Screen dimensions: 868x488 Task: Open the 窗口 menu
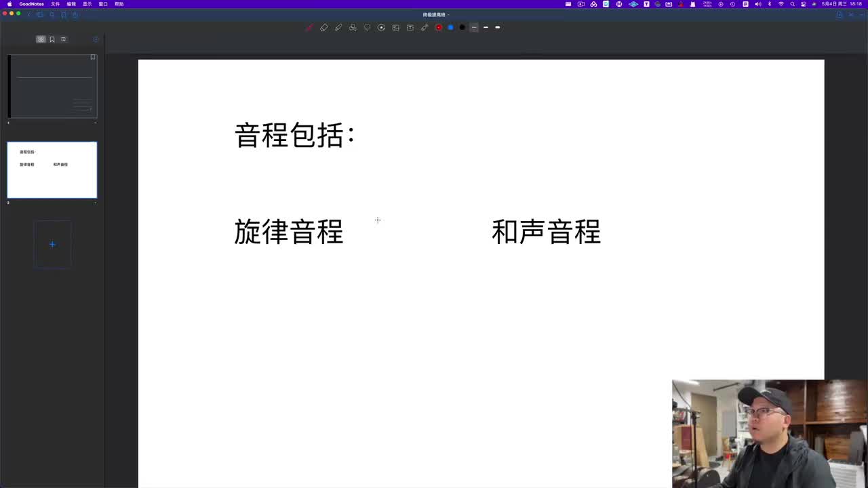click(x=103, y=4)
